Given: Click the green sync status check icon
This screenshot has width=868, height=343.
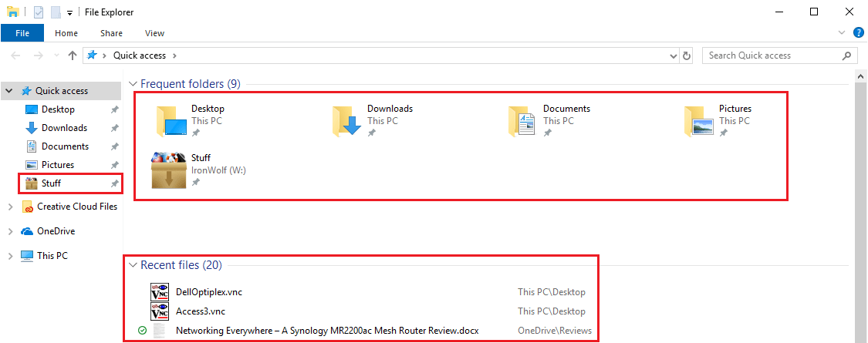Looking at the screenshot, I should tap(142, 331).
